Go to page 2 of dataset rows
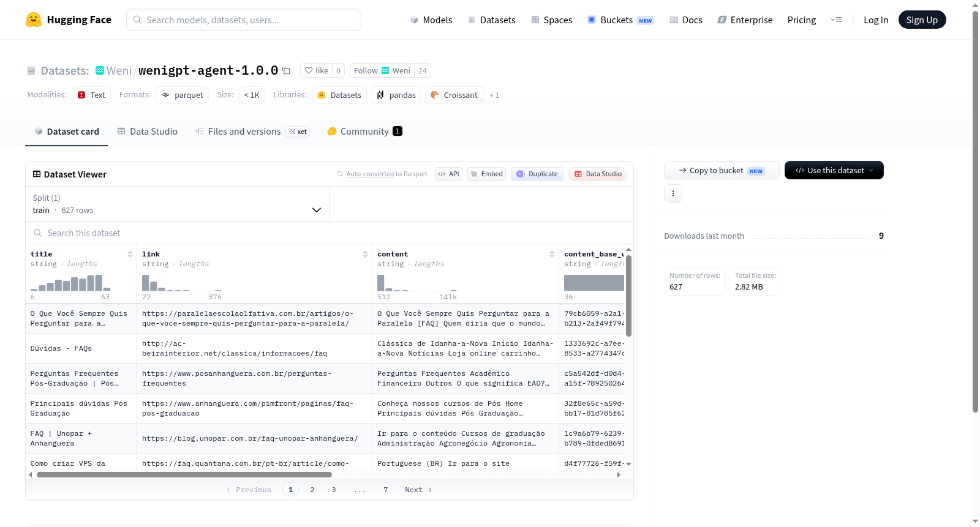The width and height of the screenshot is (980, 527). tap(312, 490)
